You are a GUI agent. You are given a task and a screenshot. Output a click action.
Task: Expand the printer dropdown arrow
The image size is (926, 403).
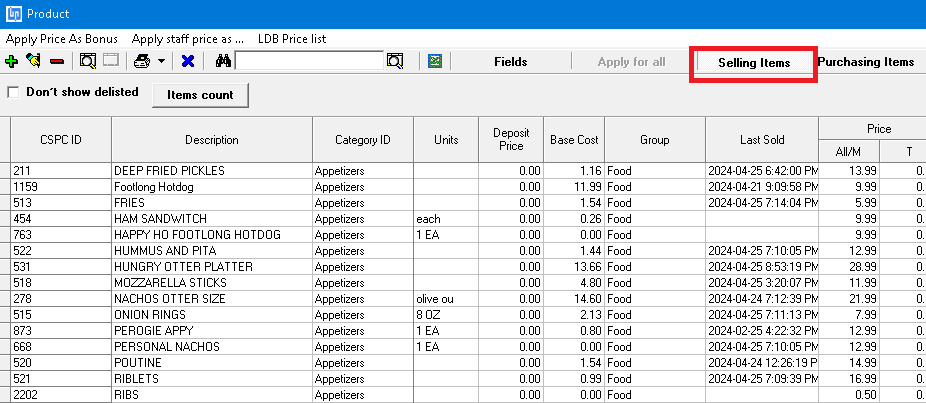(x=161, y=61)
